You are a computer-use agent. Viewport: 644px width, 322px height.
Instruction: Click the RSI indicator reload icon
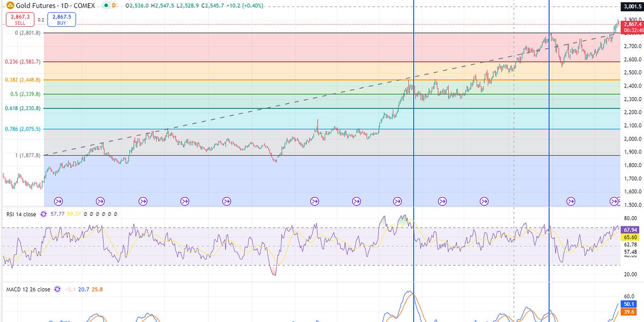[x=43, y=214]
